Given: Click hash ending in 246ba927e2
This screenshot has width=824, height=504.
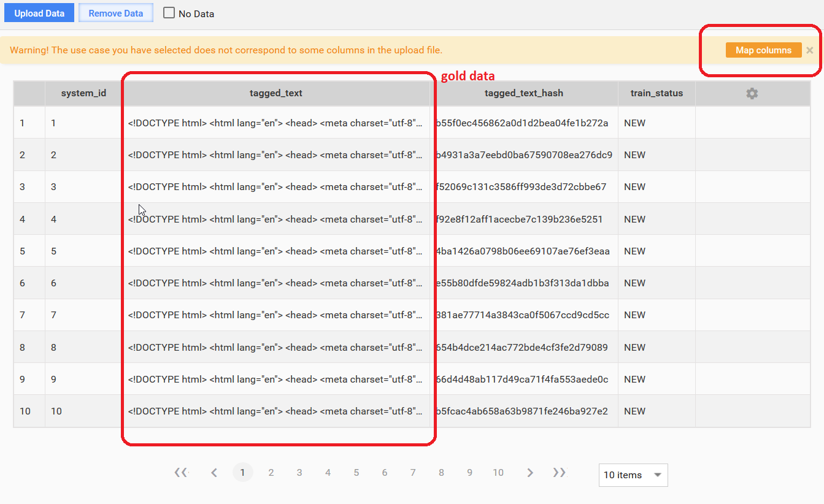Looking at the screenshot, I should [x=522, y=411].
